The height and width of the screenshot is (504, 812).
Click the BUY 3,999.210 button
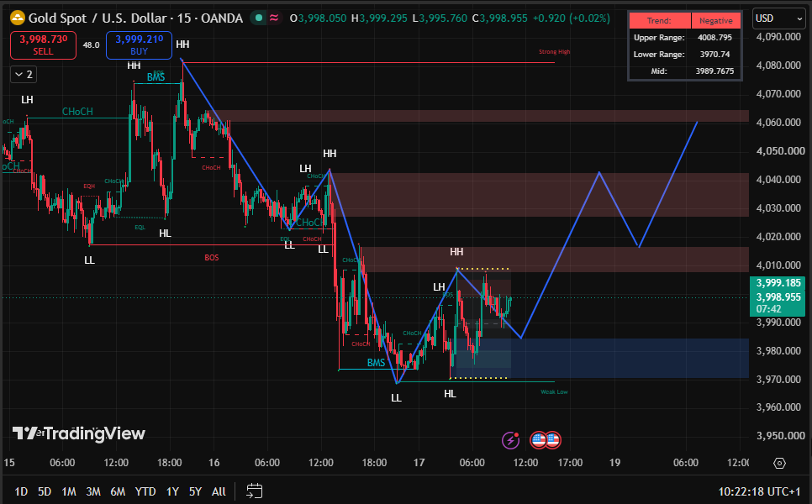pyautogui.click(x=139, y=45)
